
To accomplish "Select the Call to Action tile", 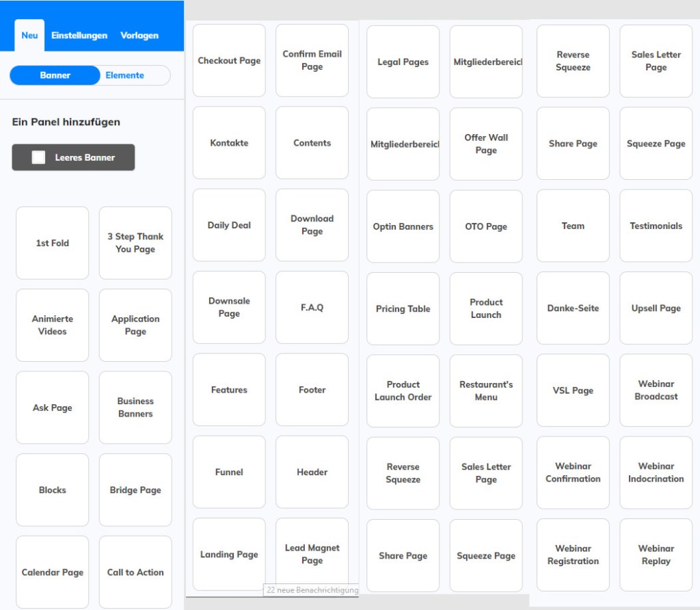I will click(x=135, y=572).
